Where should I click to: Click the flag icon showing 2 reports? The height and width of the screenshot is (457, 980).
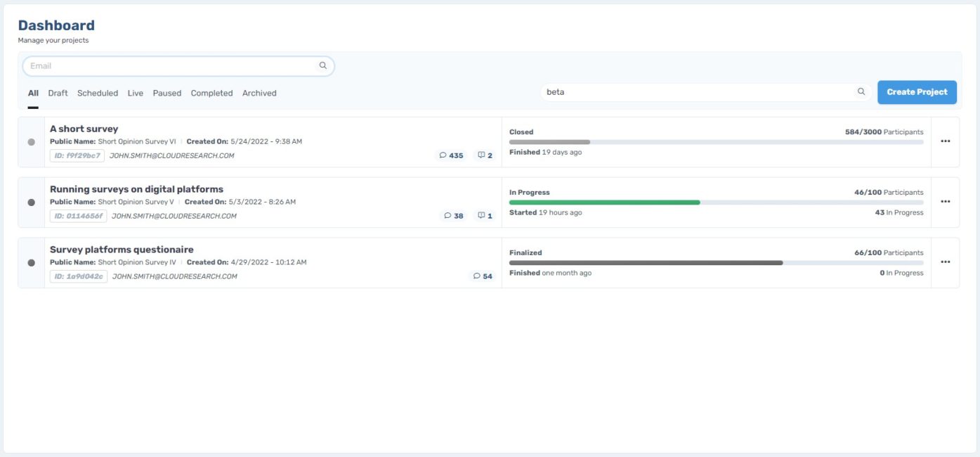(x=484, y=155)
